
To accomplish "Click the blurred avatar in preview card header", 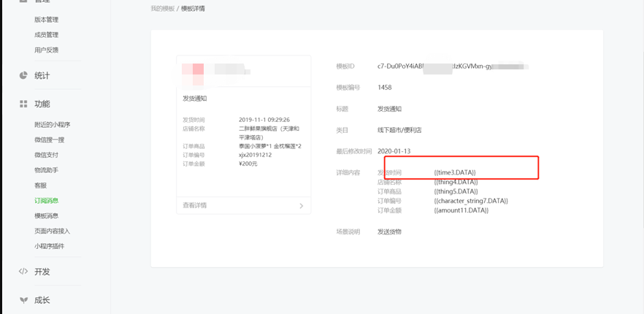I will (193, 74).
